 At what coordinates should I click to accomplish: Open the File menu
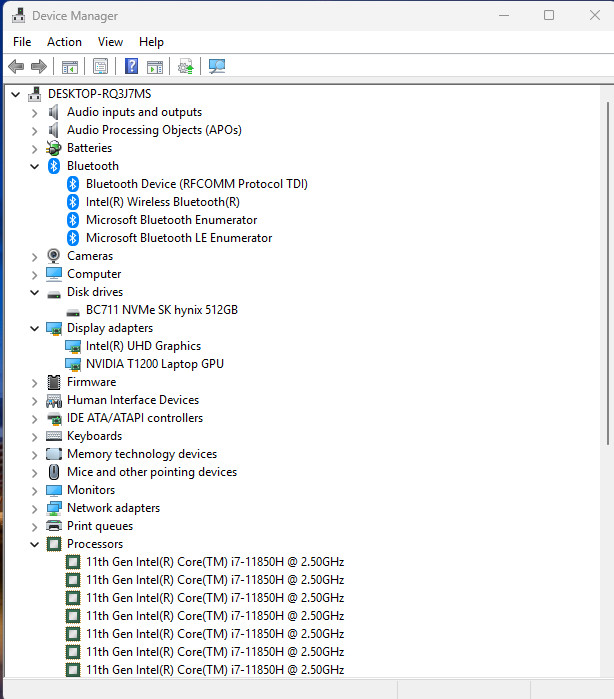click(x=22, y=42)
